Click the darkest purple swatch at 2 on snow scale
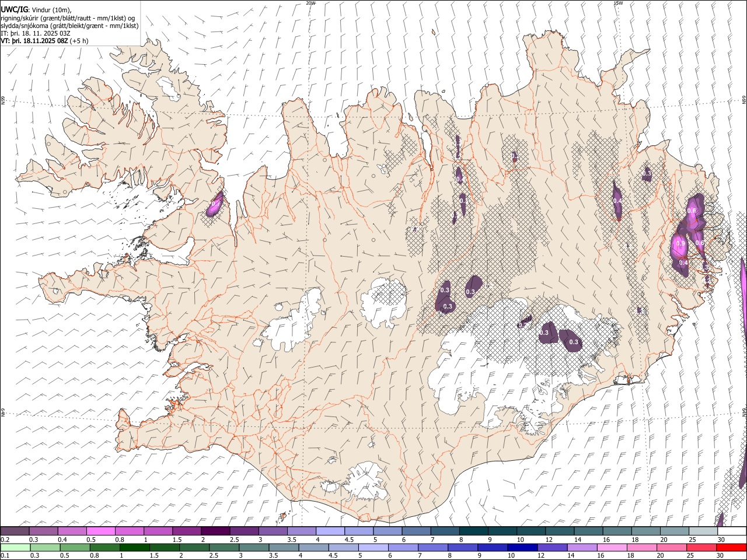747x560 pixels. 215,531
